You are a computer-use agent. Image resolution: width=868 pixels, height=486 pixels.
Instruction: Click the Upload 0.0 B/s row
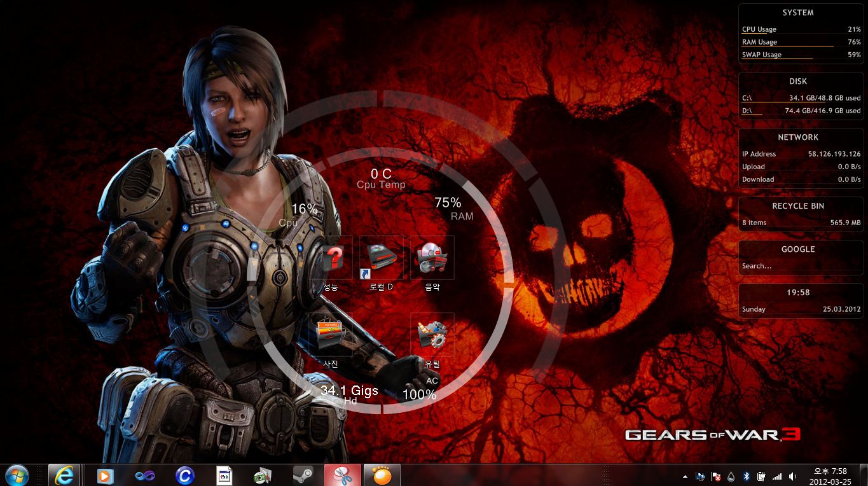tap(801, 167)
